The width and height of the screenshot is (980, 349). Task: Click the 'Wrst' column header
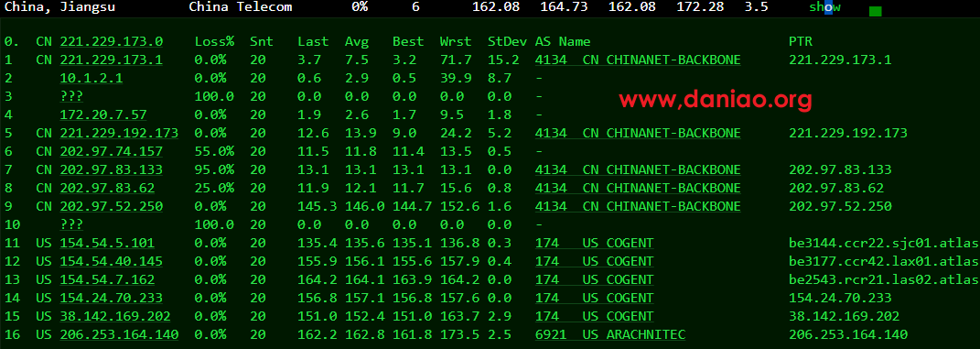pyautogui.click(x=457, y=41)
